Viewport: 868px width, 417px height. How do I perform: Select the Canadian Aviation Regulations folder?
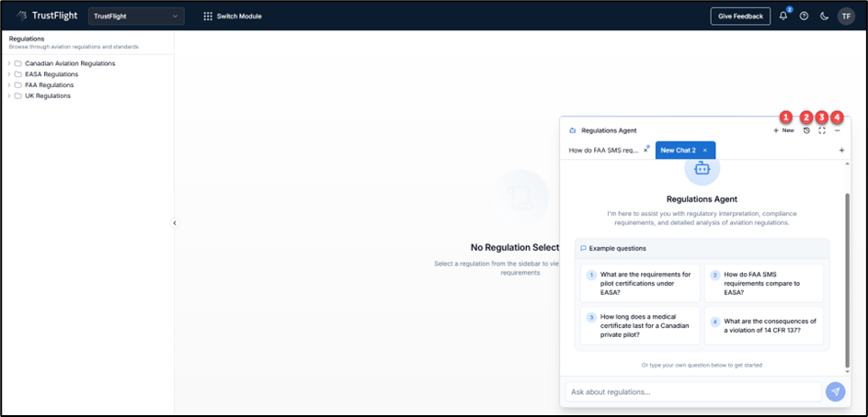(64, 63)
